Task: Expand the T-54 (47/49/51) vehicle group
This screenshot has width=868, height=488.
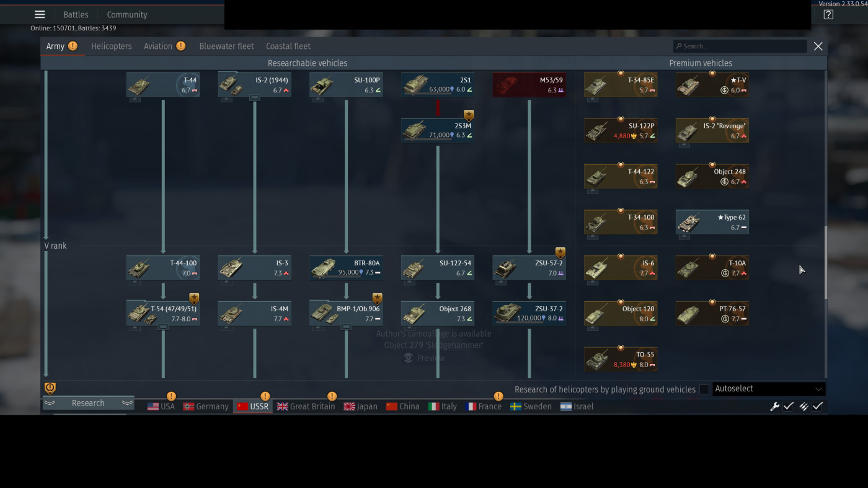Action: click(x=163, y=327)
